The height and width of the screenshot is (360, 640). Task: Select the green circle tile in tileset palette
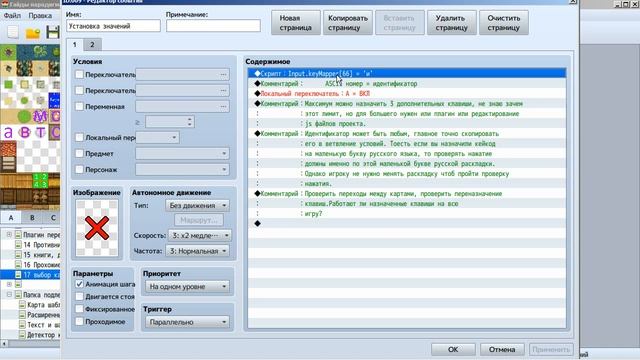(x=24, y=116)
